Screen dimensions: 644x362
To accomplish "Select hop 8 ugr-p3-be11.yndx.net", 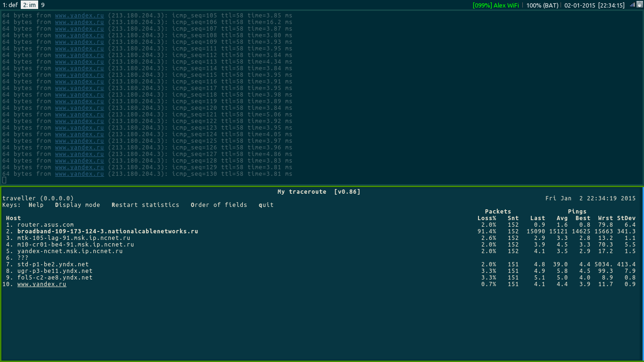I will [x=55, y=271].
